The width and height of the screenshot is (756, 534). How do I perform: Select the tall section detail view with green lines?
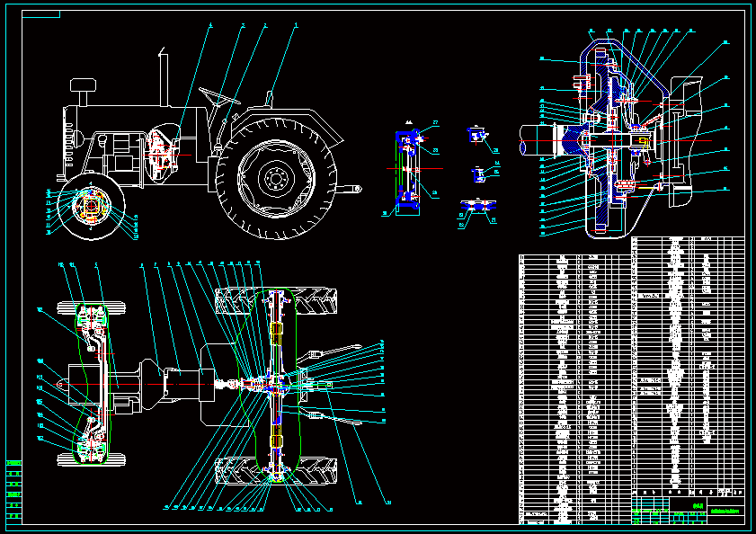point(408,172)
